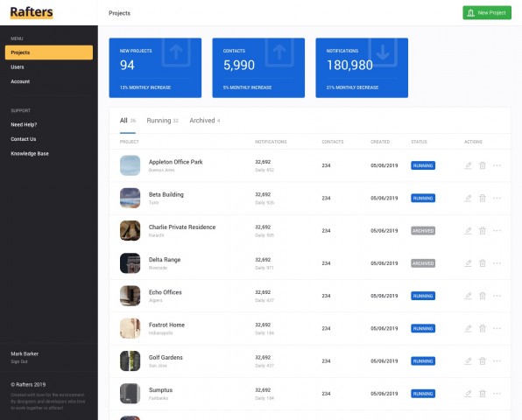Open the Charlie Private Residence thumbnail

130,230
